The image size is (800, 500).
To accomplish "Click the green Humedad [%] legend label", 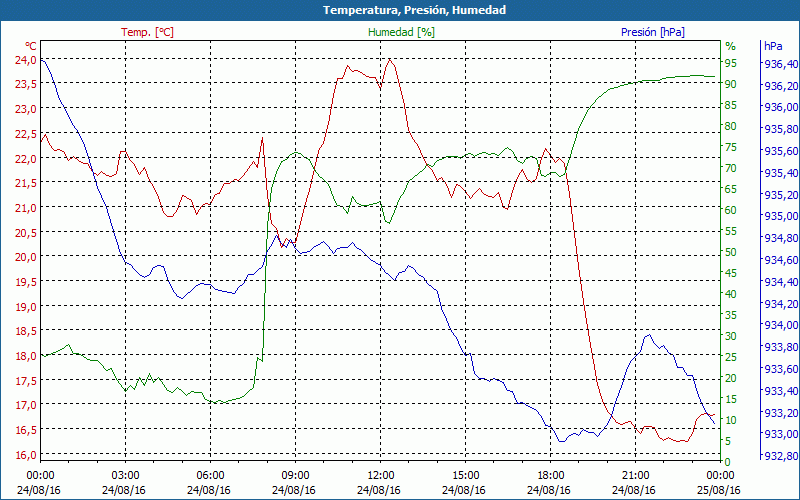I will (401, 32).
